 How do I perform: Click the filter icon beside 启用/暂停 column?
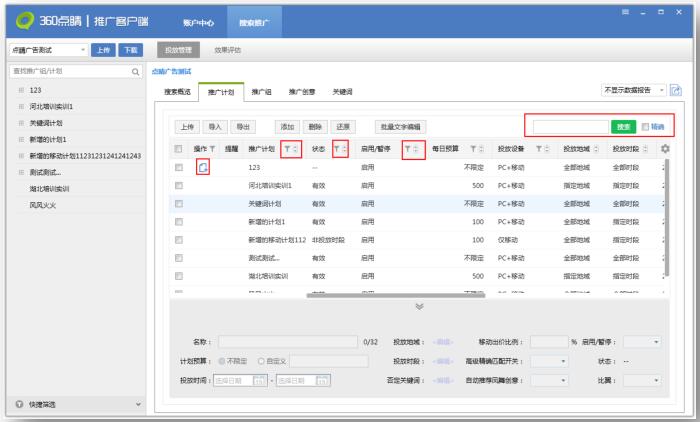tap(408, 149)
